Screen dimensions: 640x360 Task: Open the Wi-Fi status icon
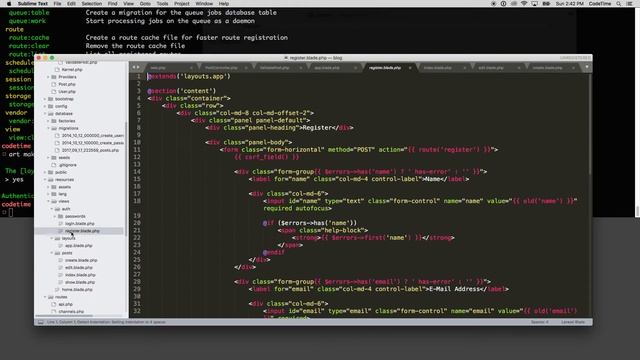524,3
